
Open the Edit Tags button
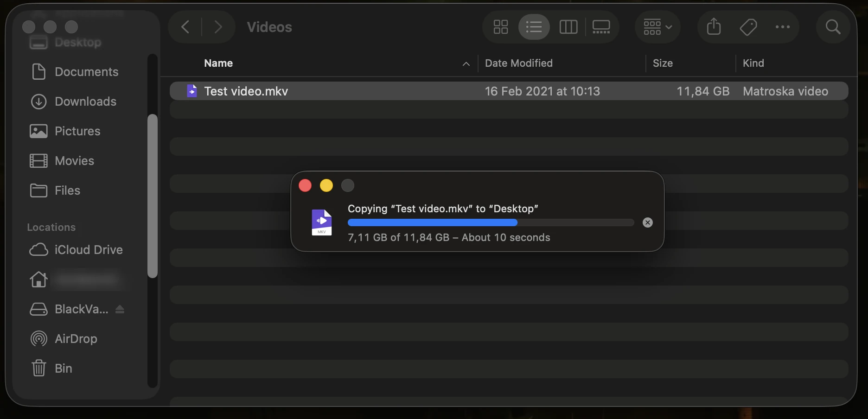(x=748, y=27)
